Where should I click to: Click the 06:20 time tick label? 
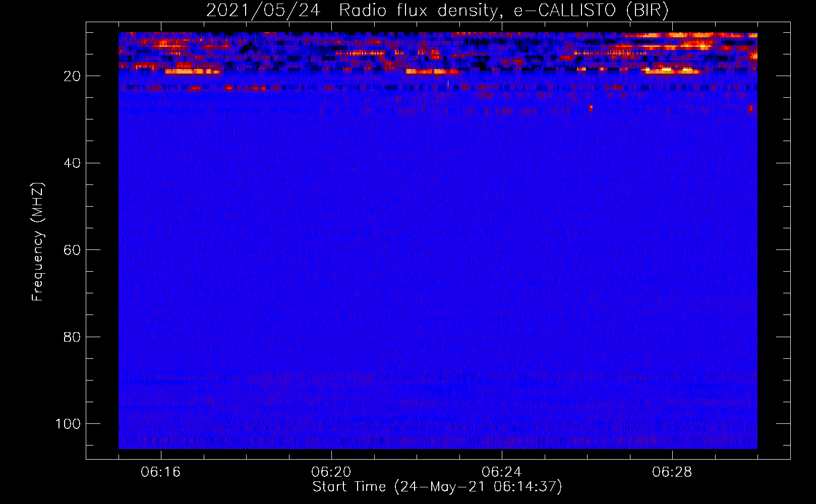331,472
